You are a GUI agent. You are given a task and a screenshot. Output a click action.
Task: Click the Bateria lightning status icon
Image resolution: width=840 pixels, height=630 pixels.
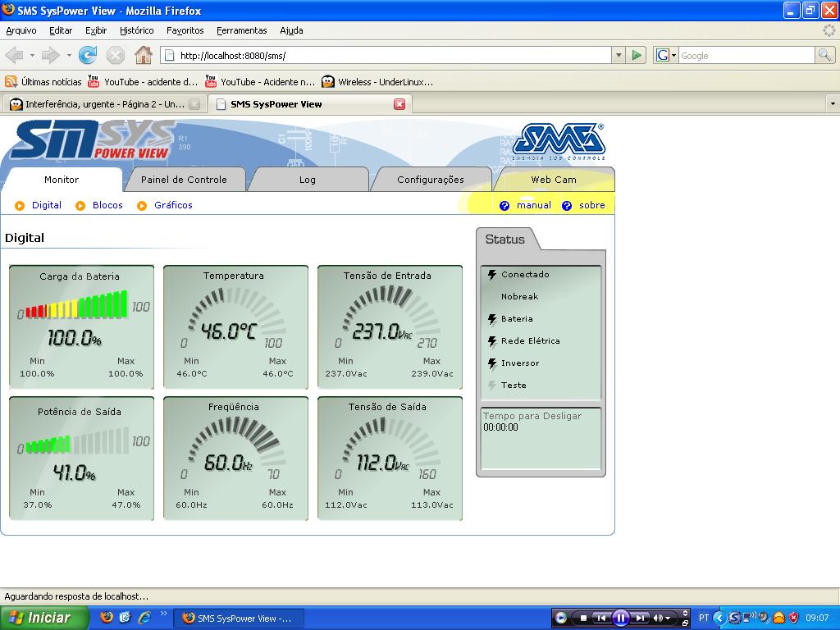tap(492, 319)
